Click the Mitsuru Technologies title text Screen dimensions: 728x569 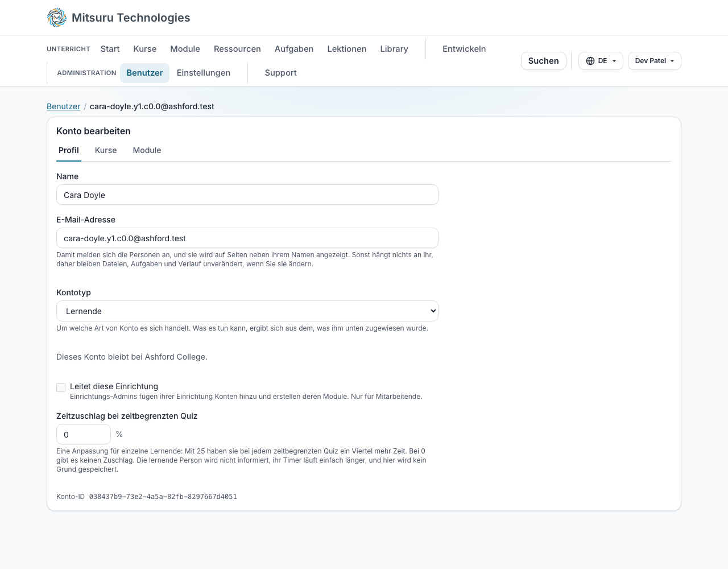pos(131,18)
